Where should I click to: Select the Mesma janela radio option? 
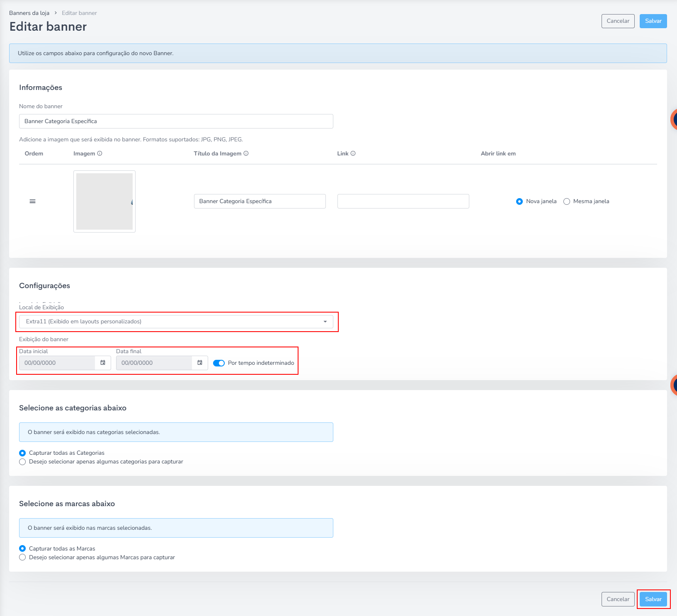tap(567, 201)
